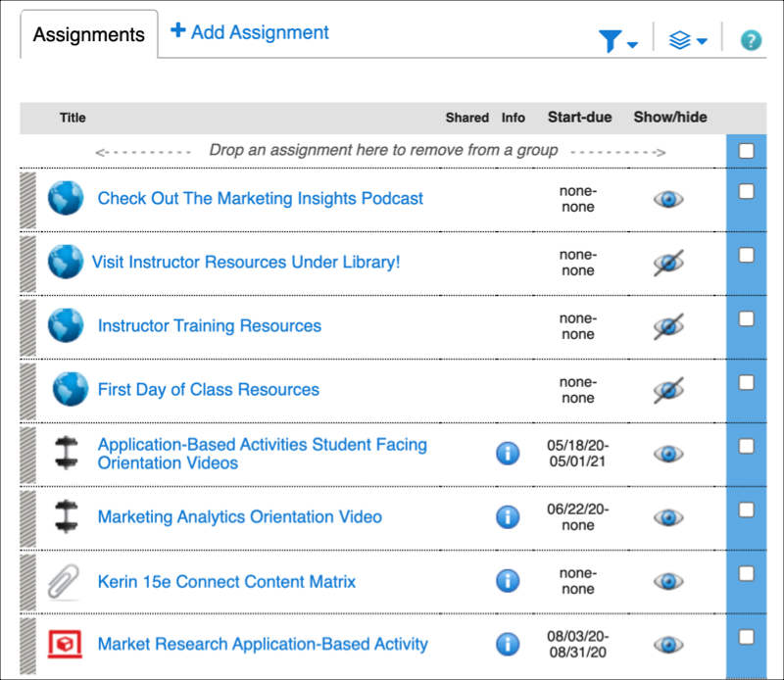
Task: Check the box for Instructor Training Resources
Action: click(x=747, y=318)
